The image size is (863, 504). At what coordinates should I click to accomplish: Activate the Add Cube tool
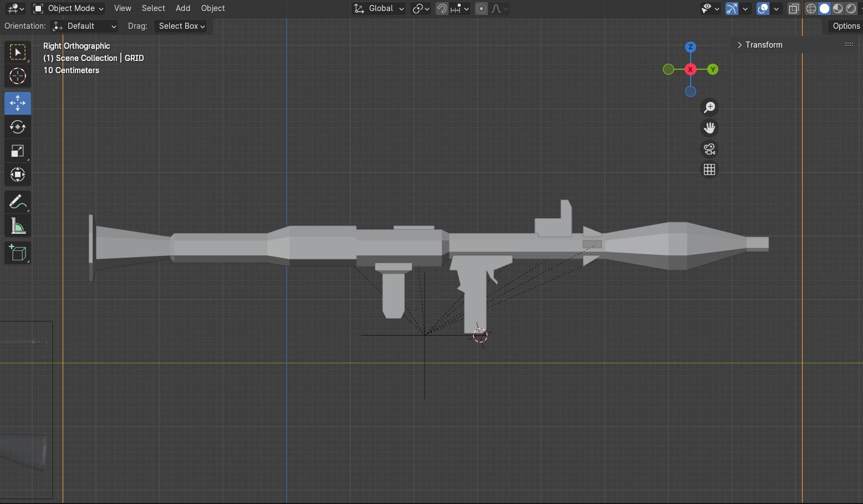[x=17, y=253]
